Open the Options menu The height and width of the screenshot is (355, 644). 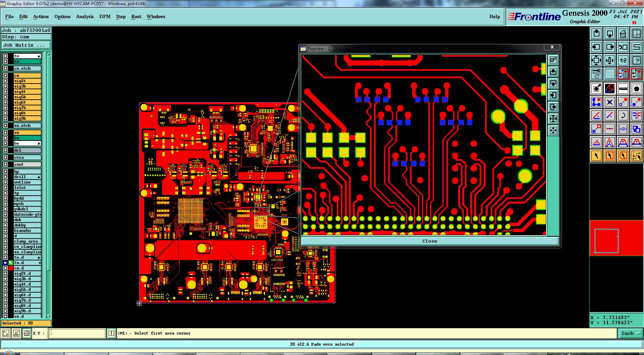pyautogui.click(x=62, y=16)
